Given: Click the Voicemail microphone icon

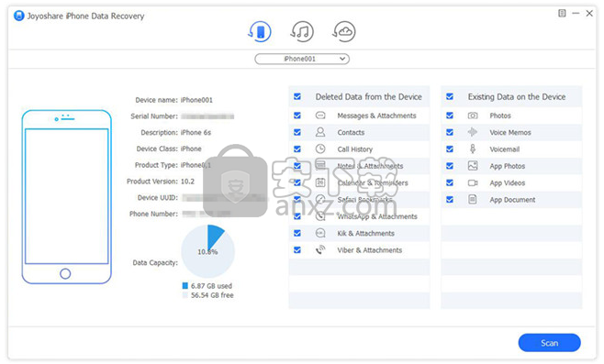Looking at the screenshot, I should coord(473,149).
